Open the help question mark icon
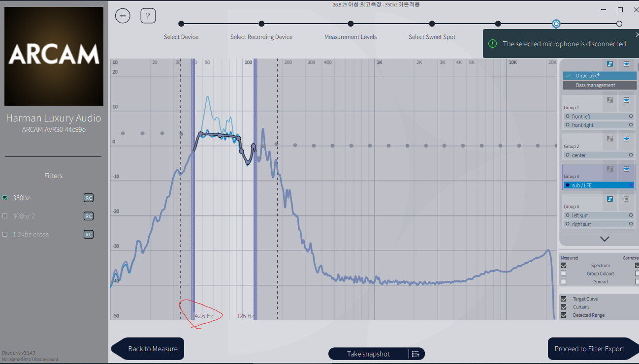 (x=148, y=16)
